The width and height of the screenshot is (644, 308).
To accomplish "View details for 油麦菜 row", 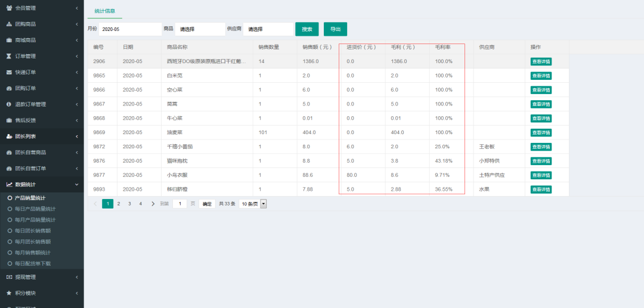I will [541, 132].
